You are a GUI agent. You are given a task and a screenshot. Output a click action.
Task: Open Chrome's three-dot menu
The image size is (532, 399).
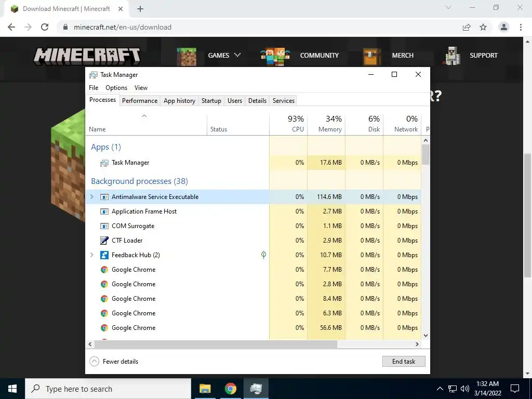521,27
